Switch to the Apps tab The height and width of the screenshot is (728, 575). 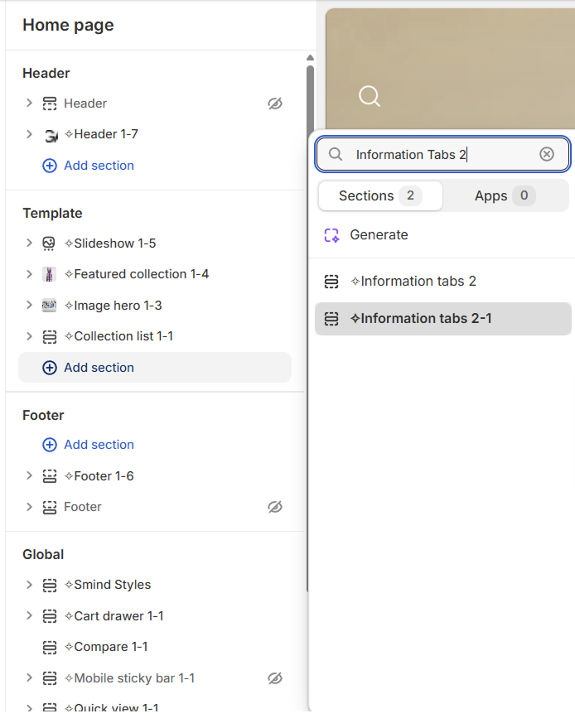[505, 196]
